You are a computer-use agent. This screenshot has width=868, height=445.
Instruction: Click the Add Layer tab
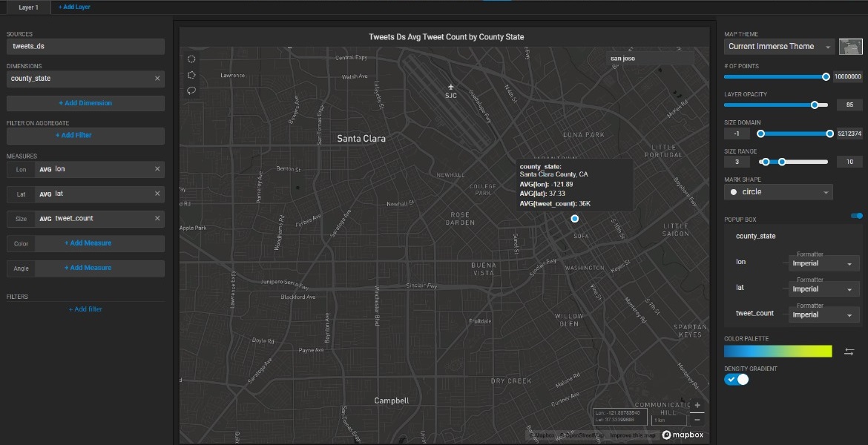coord(74,7)
